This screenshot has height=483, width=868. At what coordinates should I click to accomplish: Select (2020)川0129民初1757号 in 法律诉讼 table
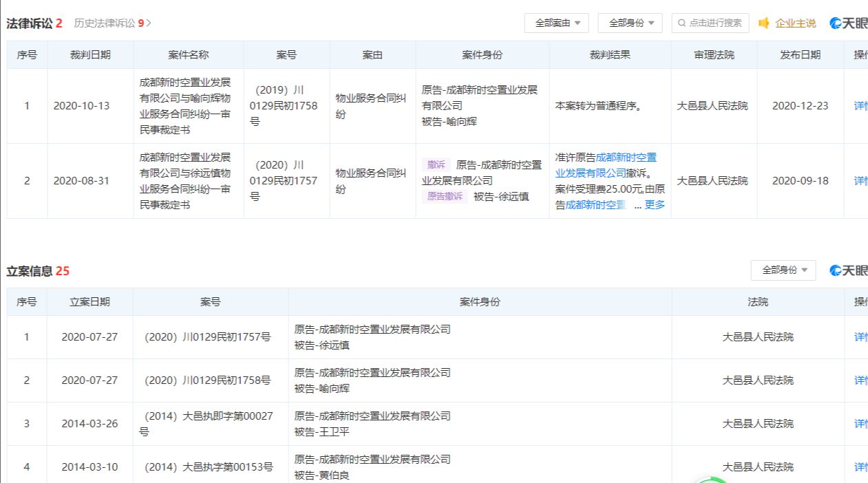coord(284,181)
